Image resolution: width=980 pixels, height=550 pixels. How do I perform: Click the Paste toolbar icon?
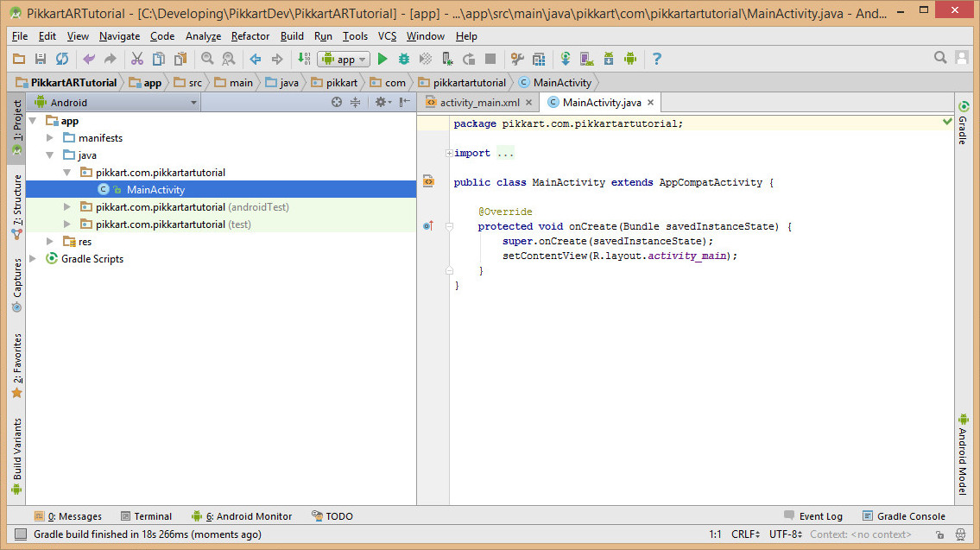pos(180,59)
